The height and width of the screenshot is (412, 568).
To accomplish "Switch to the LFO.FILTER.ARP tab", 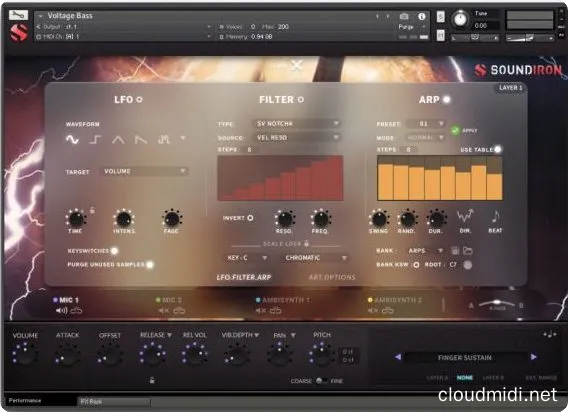I will [244, 277].
